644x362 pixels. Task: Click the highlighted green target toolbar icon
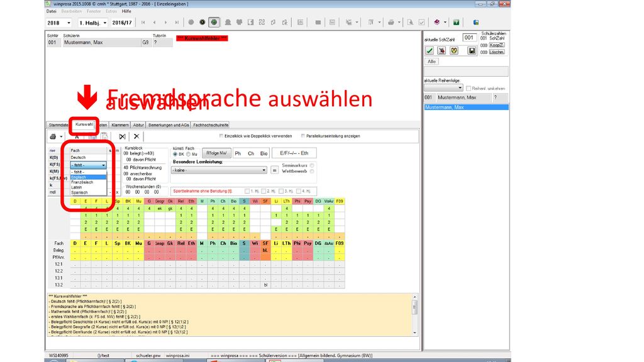[x=214, y=22]
